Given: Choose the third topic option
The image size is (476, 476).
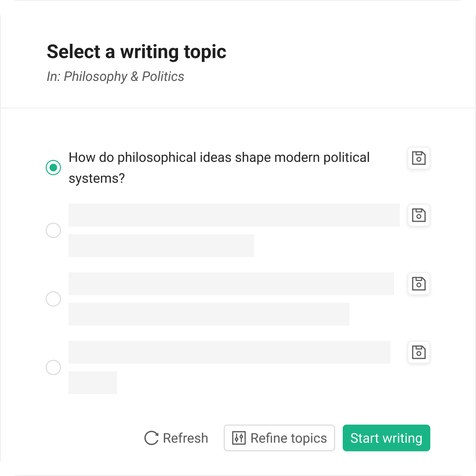Looking at the screenshot, I should tap(53, 299).
